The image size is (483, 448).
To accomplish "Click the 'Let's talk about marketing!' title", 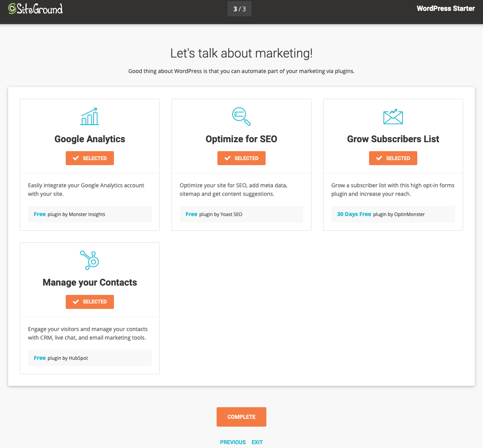I will (241, 53).
